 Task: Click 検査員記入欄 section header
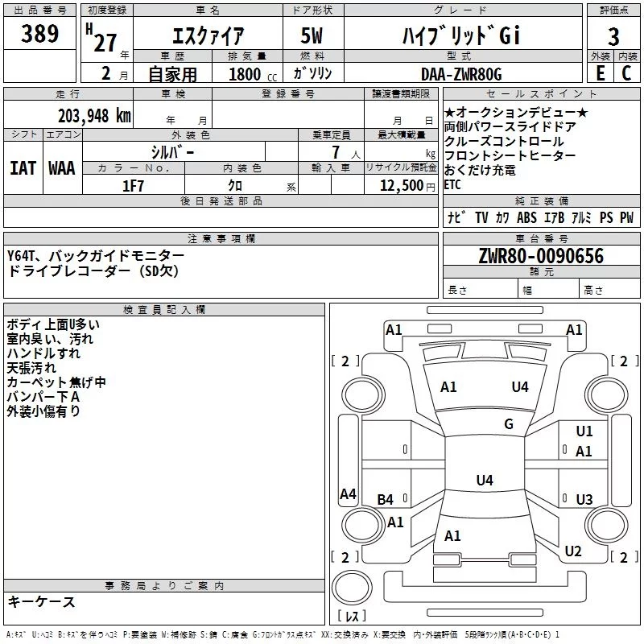pos(164,310)
